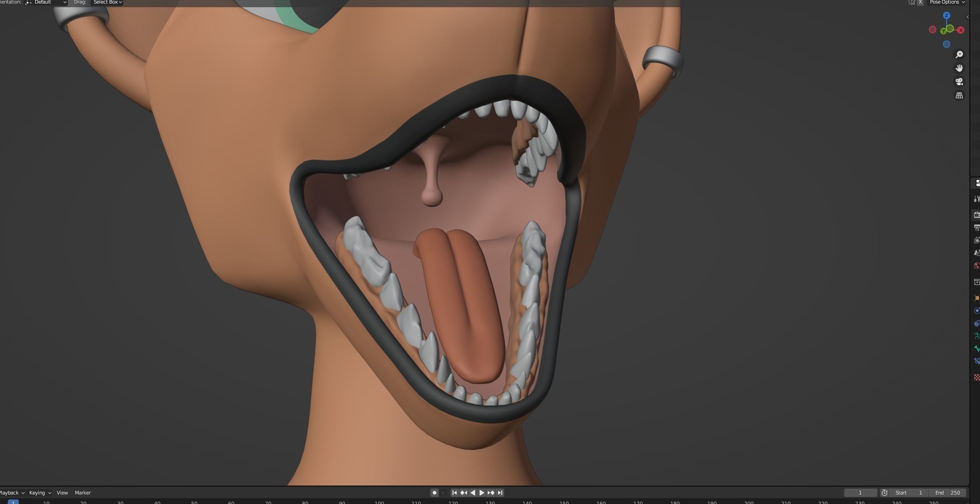Screen dimensions: 980x504
Task: Open the Collection properties tab
Action: (976, 282)
